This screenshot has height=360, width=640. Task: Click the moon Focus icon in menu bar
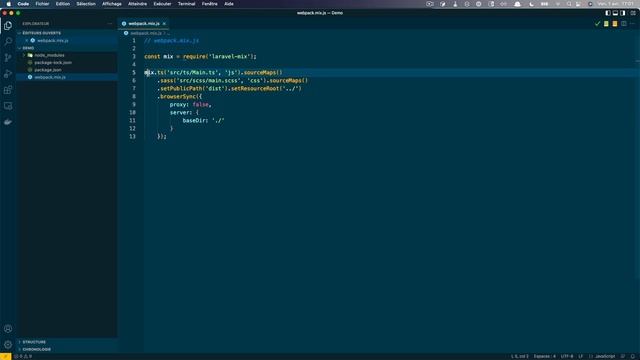pyautogui.click(x=531, y=4)
